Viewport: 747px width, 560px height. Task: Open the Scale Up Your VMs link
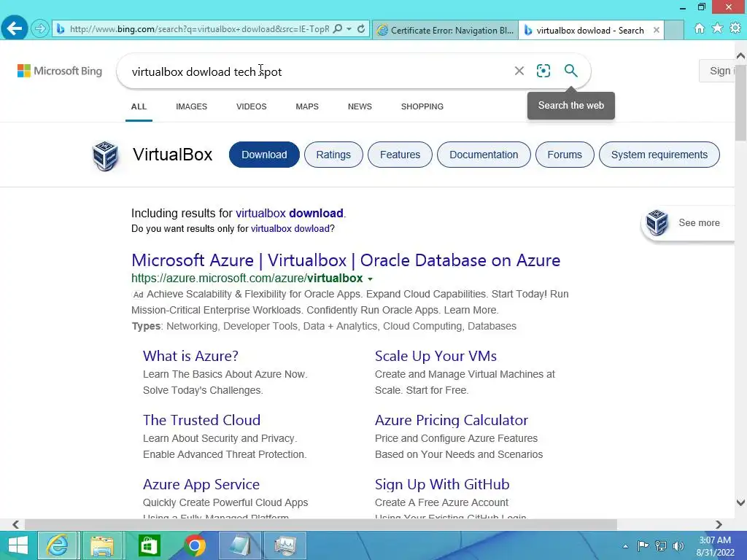436,356
